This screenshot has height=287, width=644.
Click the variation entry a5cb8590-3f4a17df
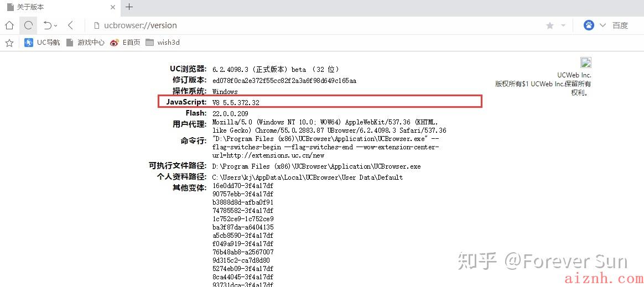pyautogui.click(x=243, y=235)
